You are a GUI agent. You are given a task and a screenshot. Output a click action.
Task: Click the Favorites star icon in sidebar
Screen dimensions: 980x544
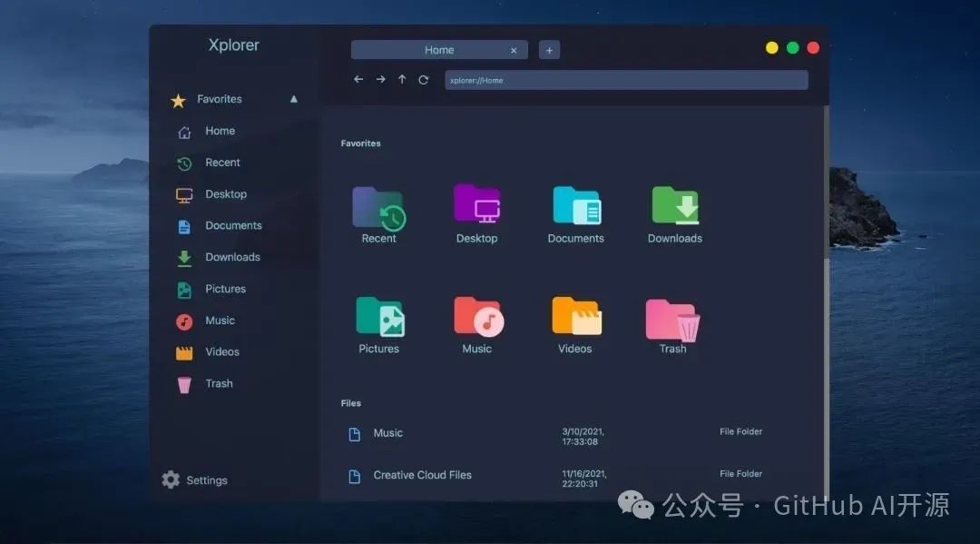[178, 100]
